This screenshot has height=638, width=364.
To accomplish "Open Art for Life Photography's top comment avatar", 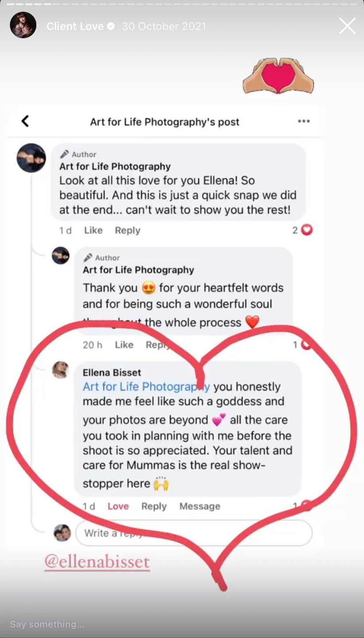I will point(31,158).
